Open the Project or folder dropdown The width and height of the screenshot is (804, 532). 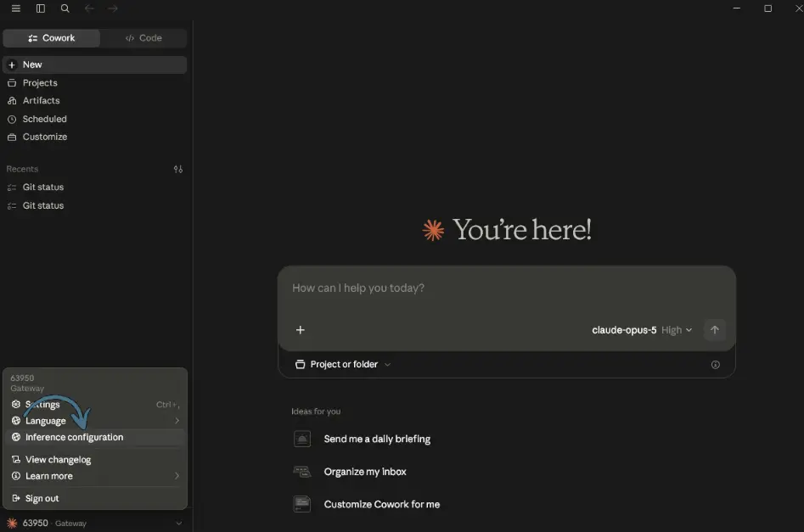point(343,364)
